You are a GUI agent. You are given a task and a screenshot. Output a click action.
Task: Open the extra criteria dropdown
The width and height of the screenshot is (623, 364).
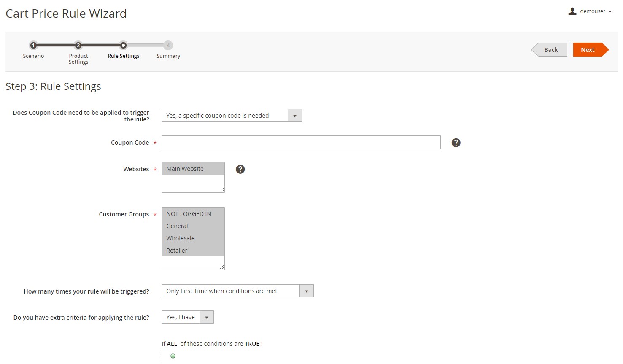point(188,317)
